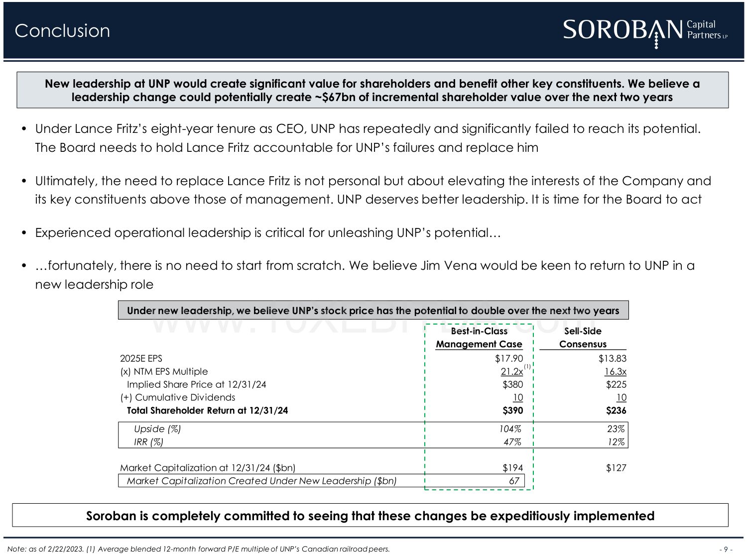Click the footnote about Canadian railroad peers
Screen dimensions: 747x560
pyautogui.click(x=199, y=549)
